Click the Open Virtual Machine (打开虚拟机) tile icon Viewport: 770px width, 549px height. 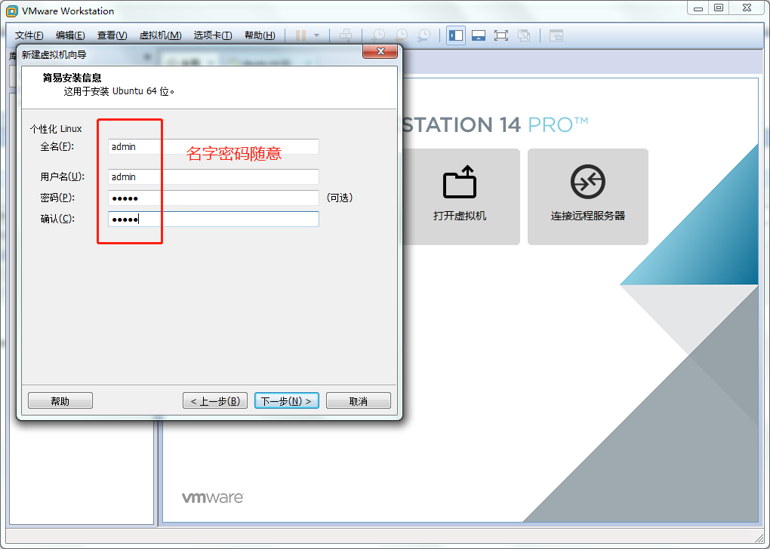[459, 183]
